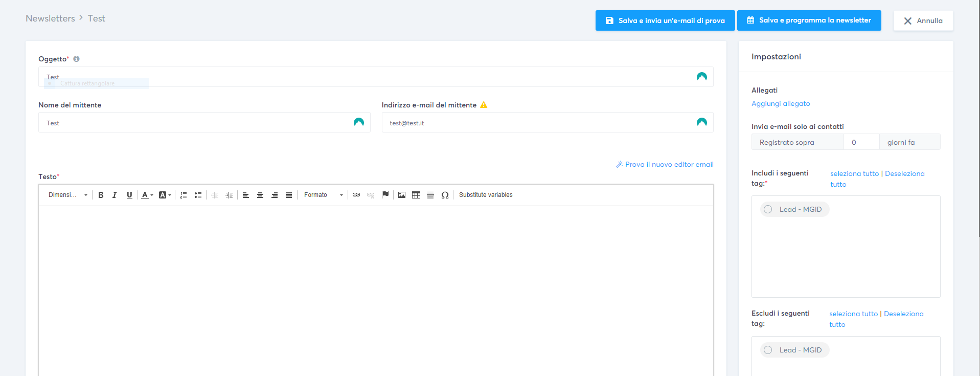Open the Dimensi... font size dropdown

pos(67,195)
